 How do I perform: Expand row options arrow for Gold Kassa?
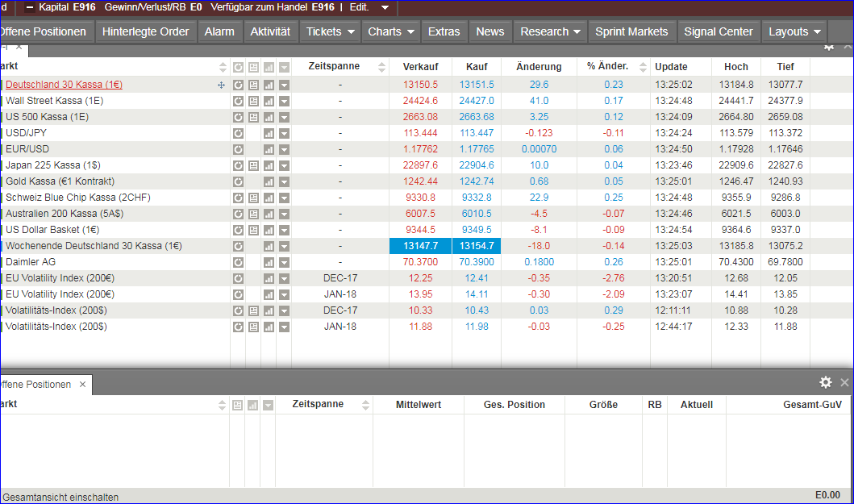point(284,181)
